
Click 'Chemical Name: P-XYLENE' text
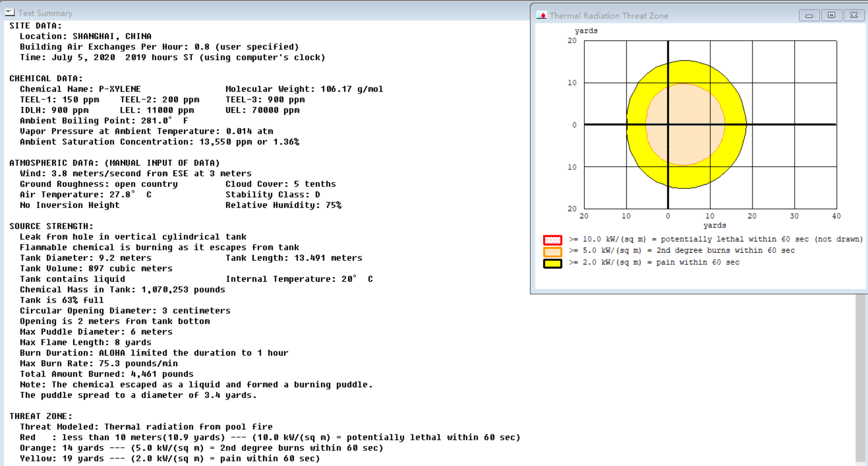[80, 89]
